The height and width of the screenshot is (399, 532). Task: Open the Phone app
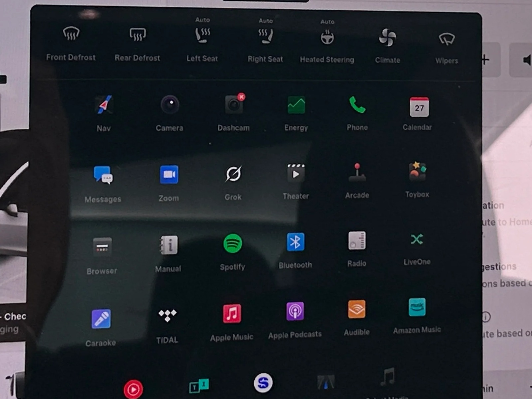(357, 105)
